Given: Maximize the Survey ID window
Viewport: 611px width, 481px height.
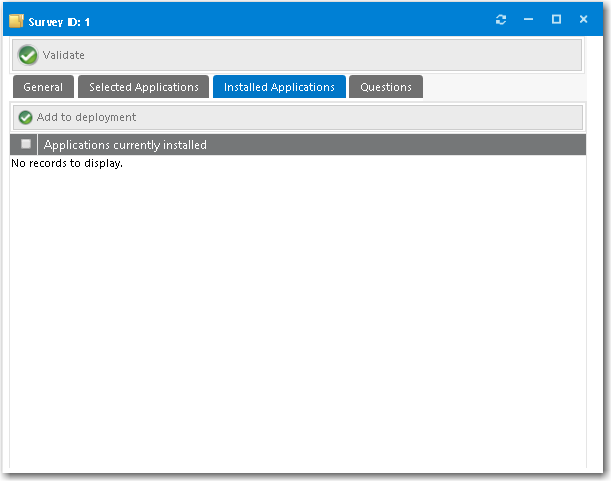Looking at the screenshot, I should tap(556, 19).
